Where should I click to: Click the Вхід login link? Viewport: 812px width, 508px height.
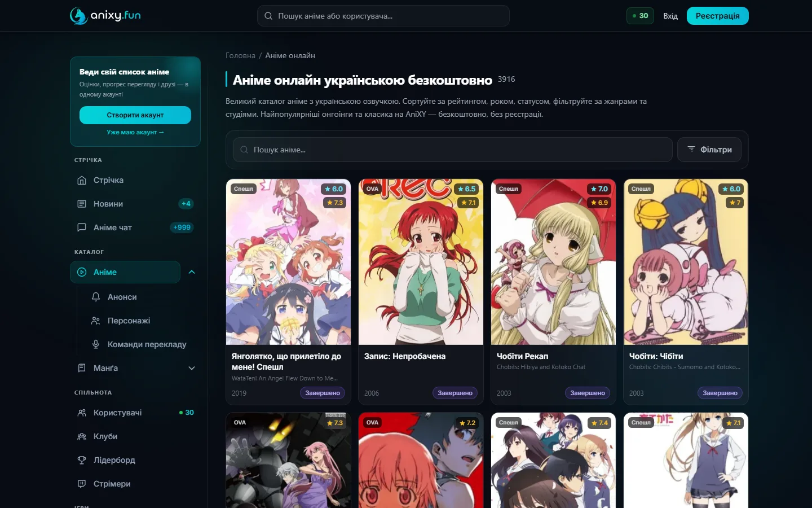pyautogui.click(x=670, y=16)
